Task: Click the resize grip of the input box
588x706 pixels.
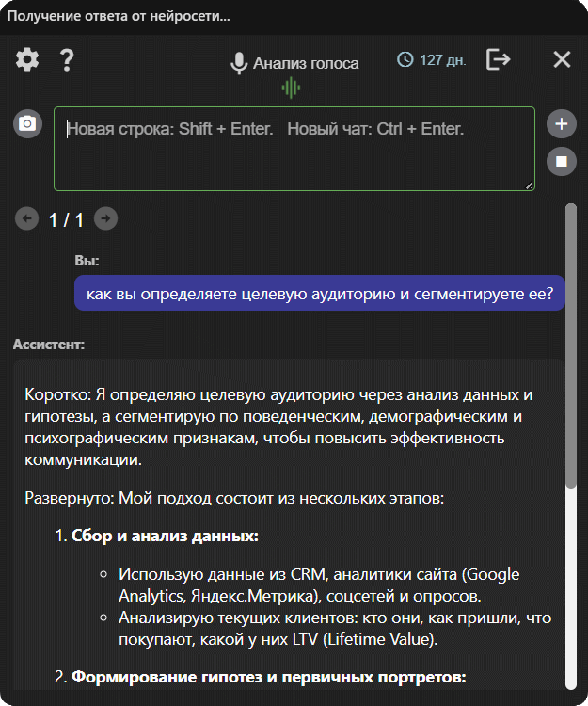Action: click(530, 185)
